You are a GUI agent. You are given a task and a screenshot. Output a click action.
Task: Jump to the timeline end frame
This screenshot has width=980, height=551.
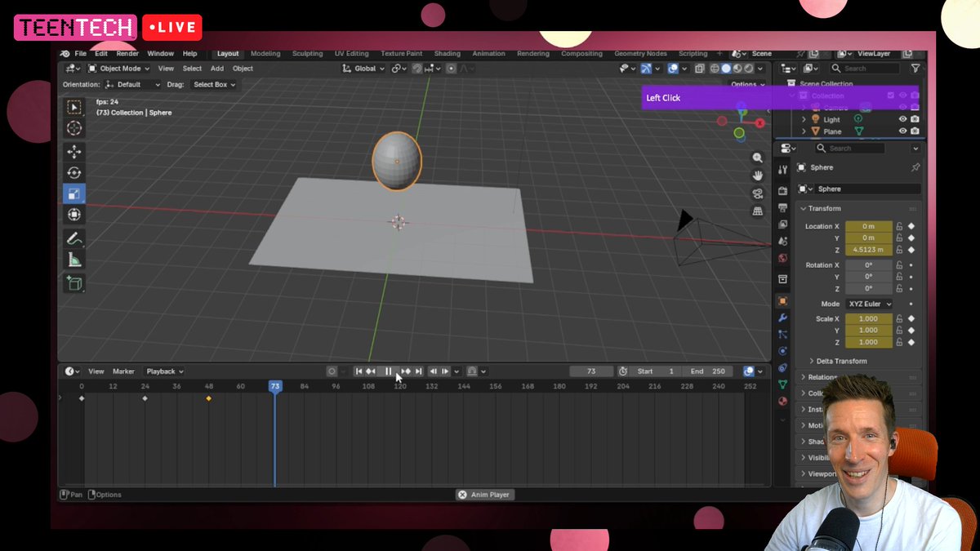[x=418, y=371]
